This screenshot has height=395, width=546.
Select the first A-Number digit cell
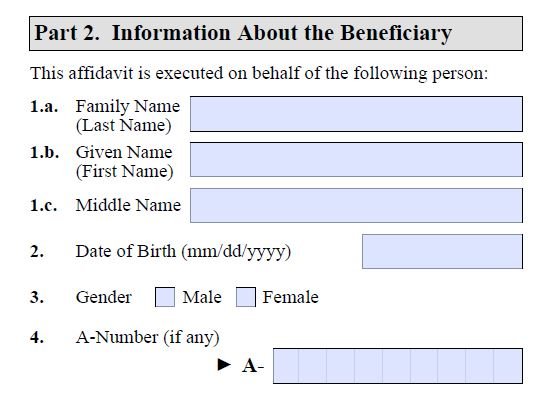tap(286, 366)
